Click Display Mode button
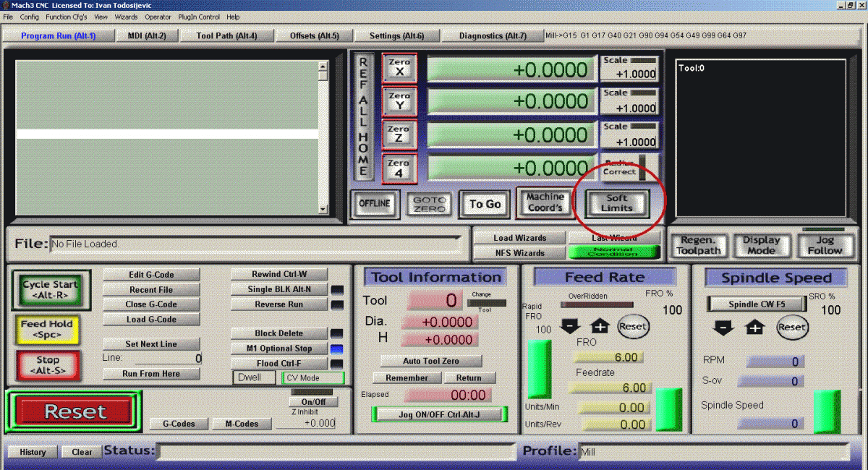The width and height of the screenshot is (868, 470). click(762, 245)
